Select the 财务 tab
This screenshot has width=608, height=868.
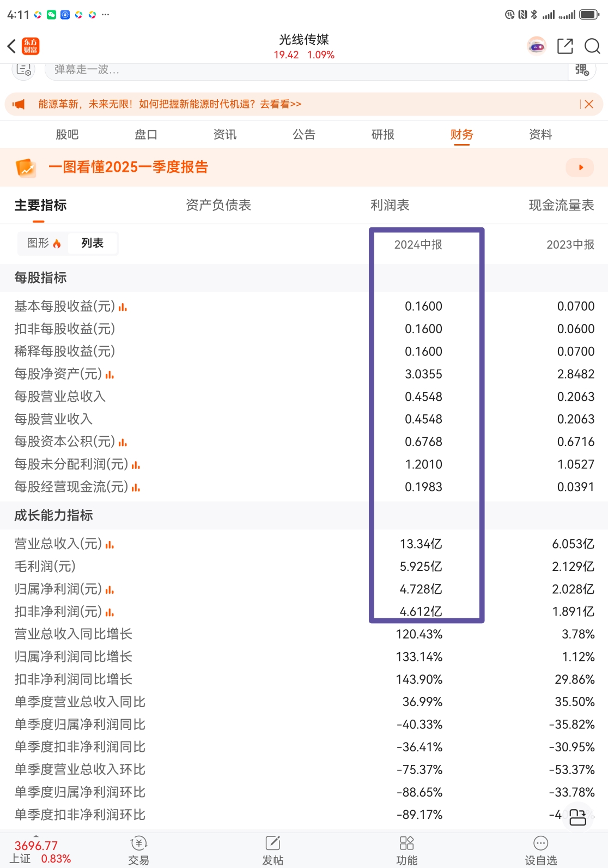(x=462, y=135)
